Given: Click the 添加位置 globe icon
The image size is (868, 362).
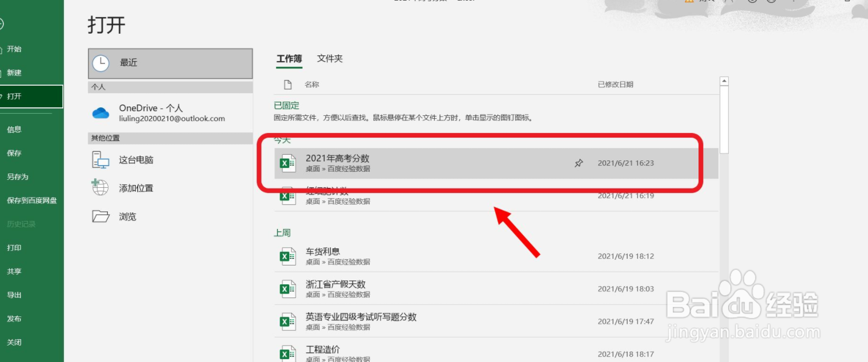Looking at the screenshot, I should (100, 188).
